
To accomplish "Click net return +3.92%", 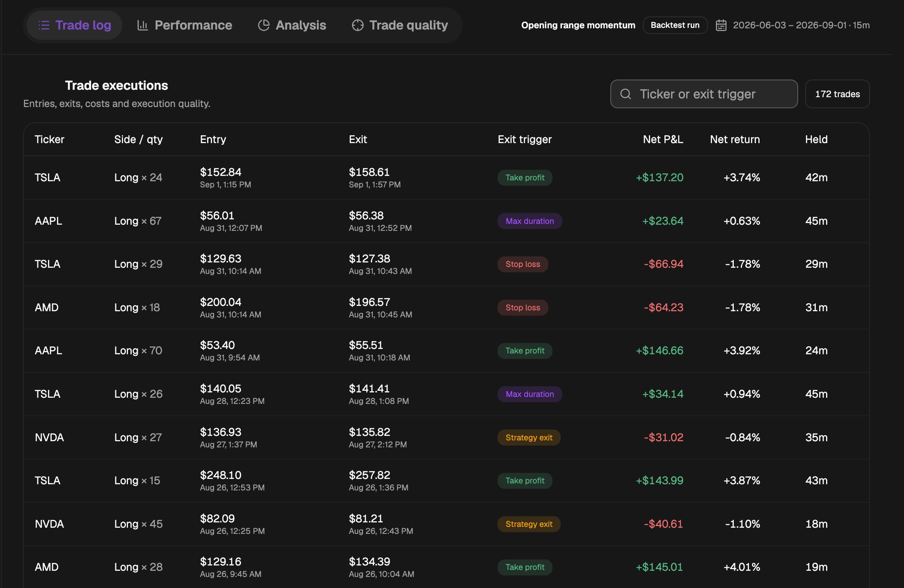I will [x=742, y=351].
